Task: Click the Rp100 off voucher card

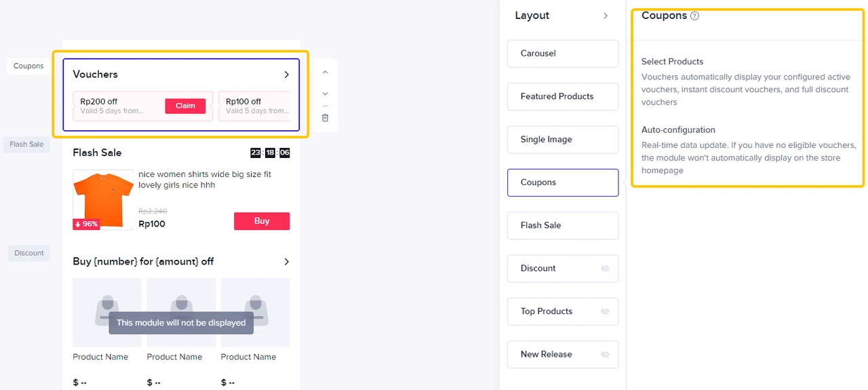Action: point(254,106)
